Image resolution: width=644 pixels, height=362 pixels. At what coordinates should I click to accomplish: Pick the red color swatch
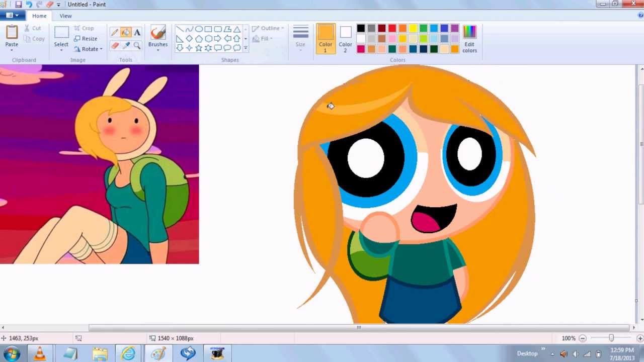pos(392,29)
